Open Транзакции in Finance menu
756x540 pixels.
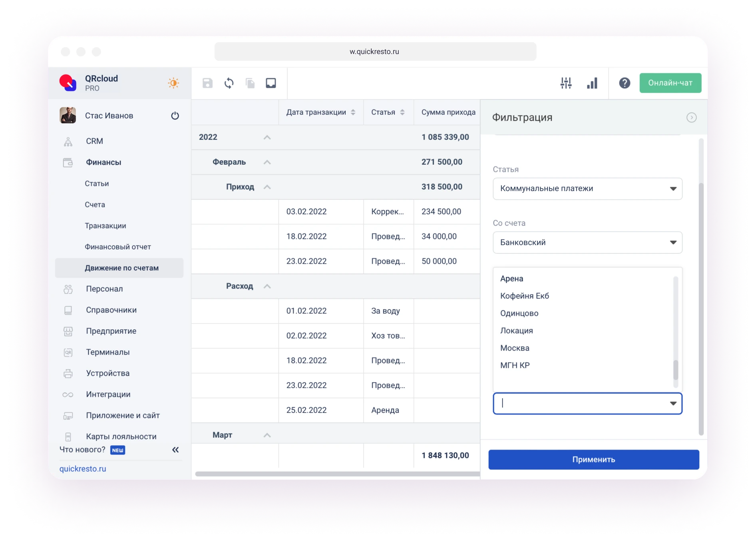coord(105,226)
